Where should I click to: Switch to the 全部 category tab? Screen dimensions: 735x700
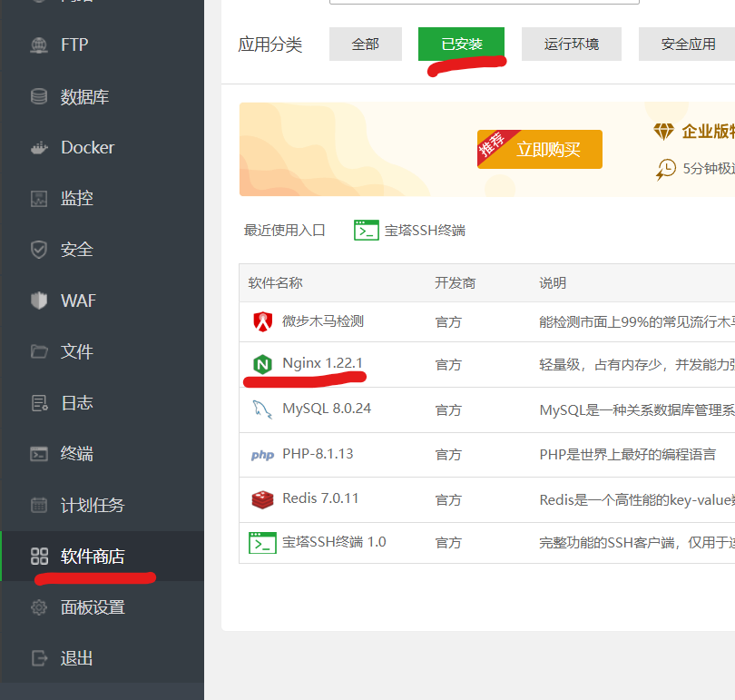(365, 44)
